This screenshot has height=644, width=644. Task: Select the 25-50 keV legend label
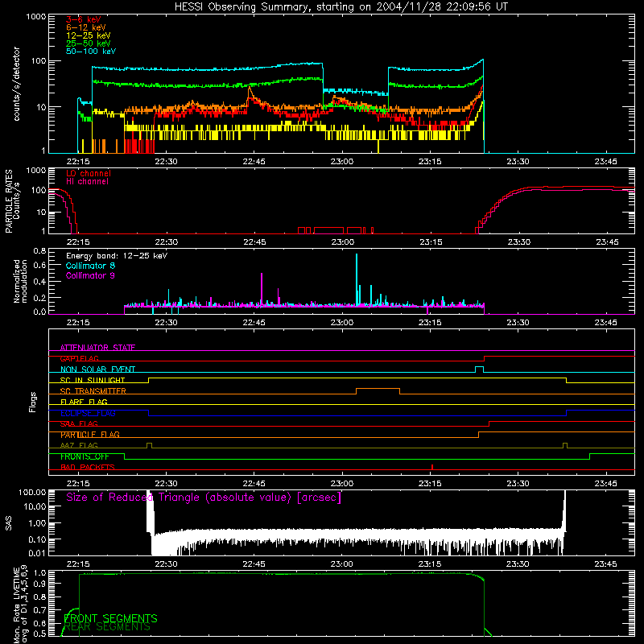(x=89, y=43)
